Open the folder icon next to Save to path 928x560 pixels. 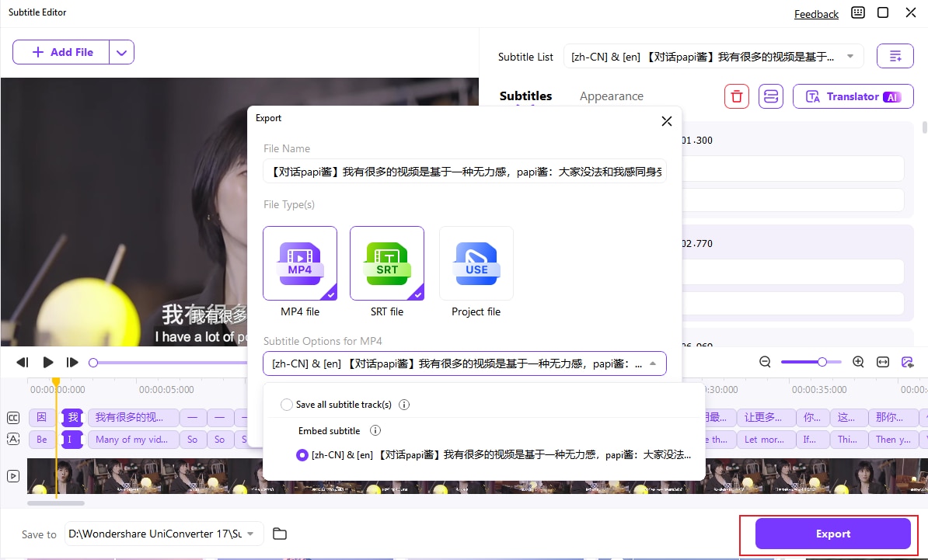click(280, 534)
